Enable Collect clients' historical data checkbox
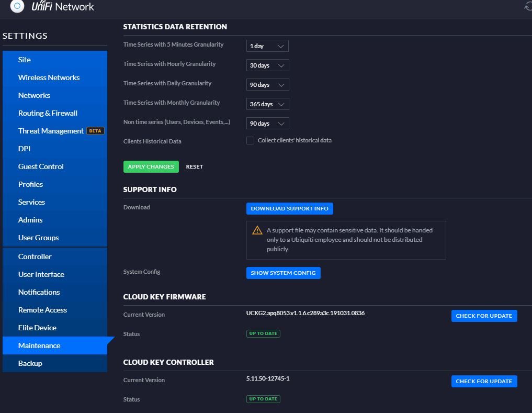Viewport: 532px width, 413px height. tap(250, 140)
